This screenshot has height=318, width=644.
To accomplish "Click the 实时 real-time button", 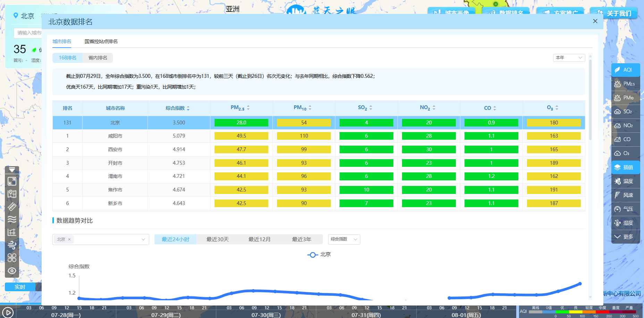I will pos(20,287).
